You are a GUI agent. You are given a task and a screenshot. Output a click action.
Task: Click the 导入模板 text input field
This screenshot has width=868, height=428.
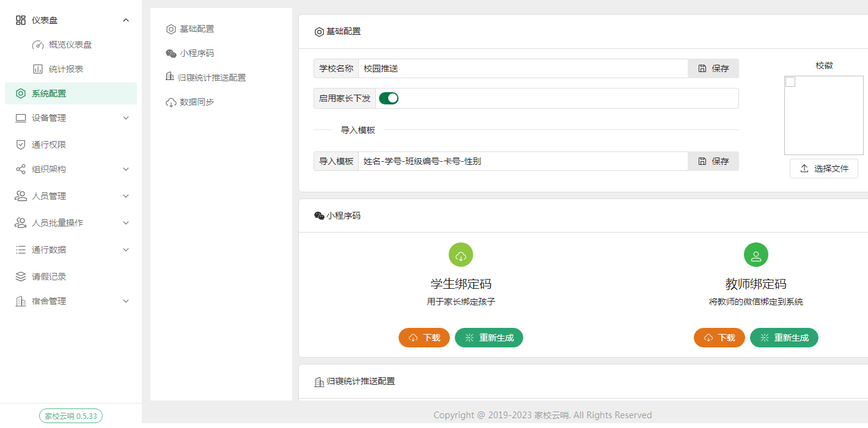coord(523,161)
